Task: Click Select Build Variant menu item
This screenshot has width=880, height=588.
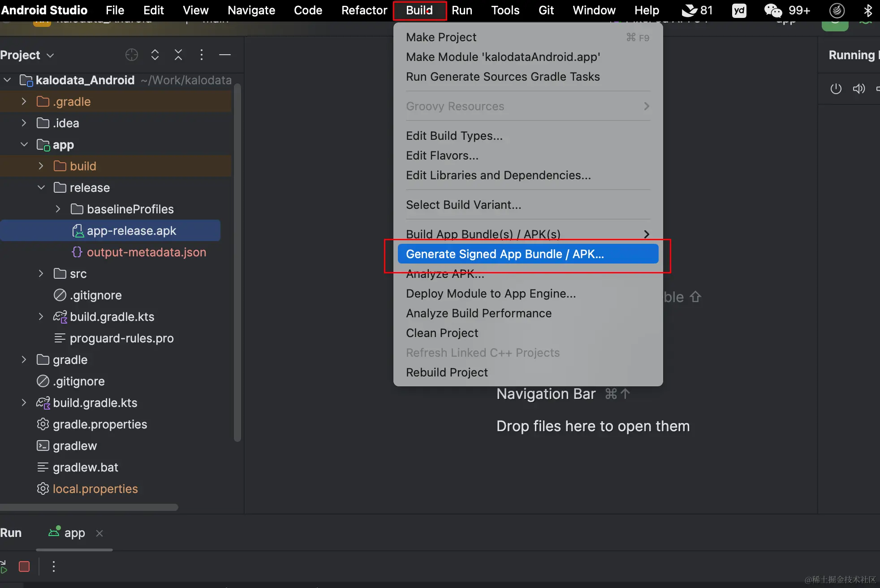Action: tap(528, 205)
